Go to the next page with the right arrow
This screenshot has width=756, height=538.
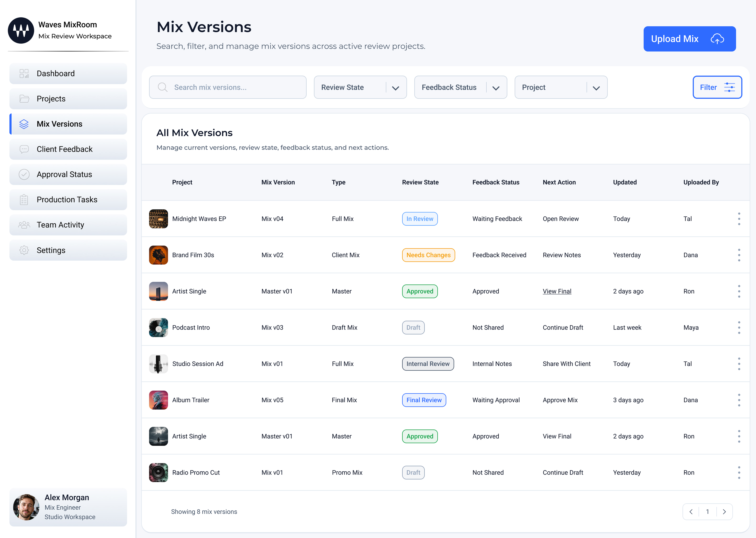point(724,512)
